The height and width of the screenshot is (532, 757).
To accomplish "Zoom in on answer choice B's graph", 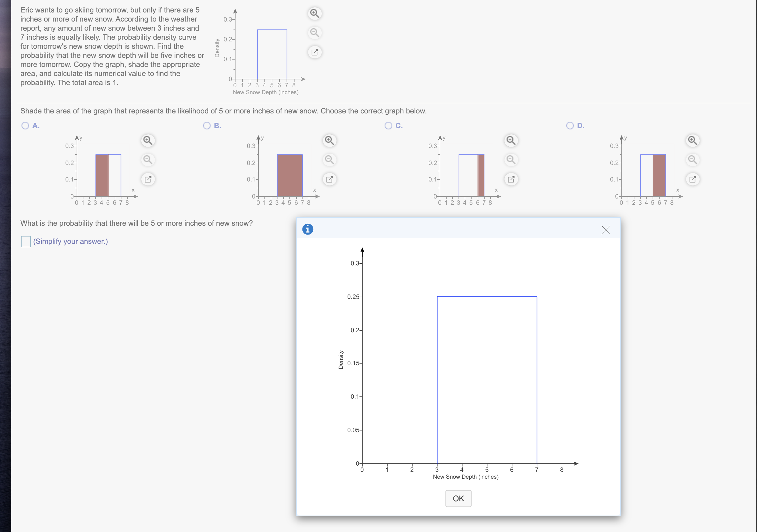I will pos(329,140).
